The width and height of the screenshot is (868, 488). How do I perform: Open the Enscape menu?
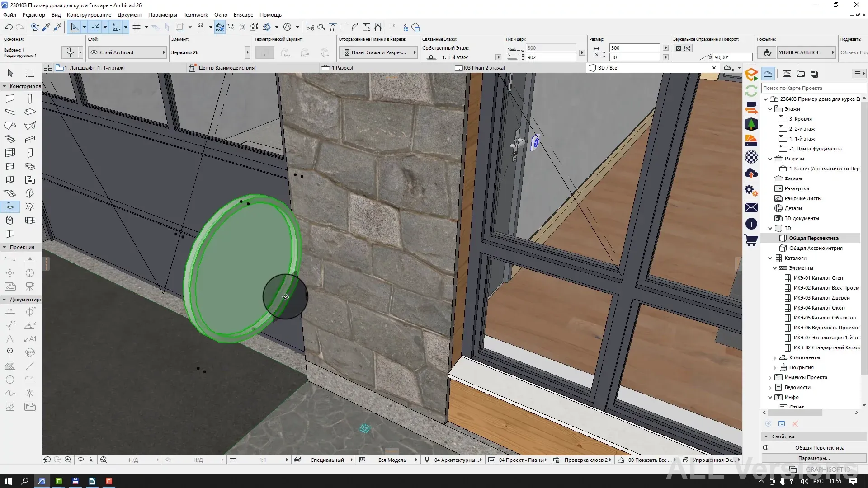243,15
